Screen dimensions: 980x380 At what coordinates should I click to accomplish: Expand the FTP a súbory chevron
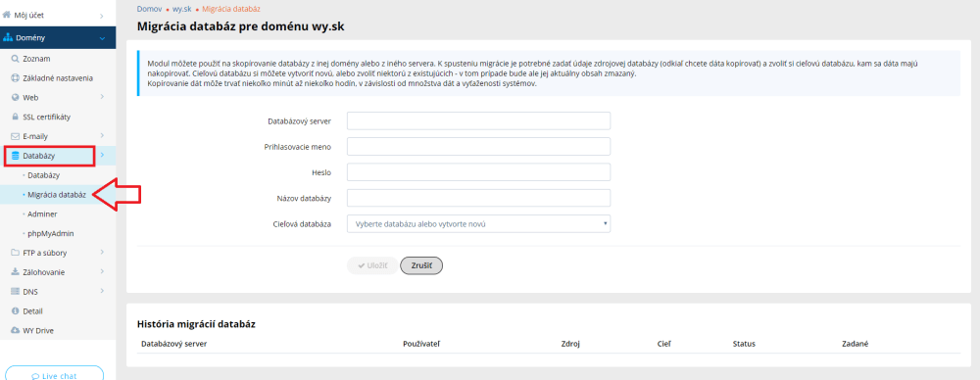click(x=102, y=253)
